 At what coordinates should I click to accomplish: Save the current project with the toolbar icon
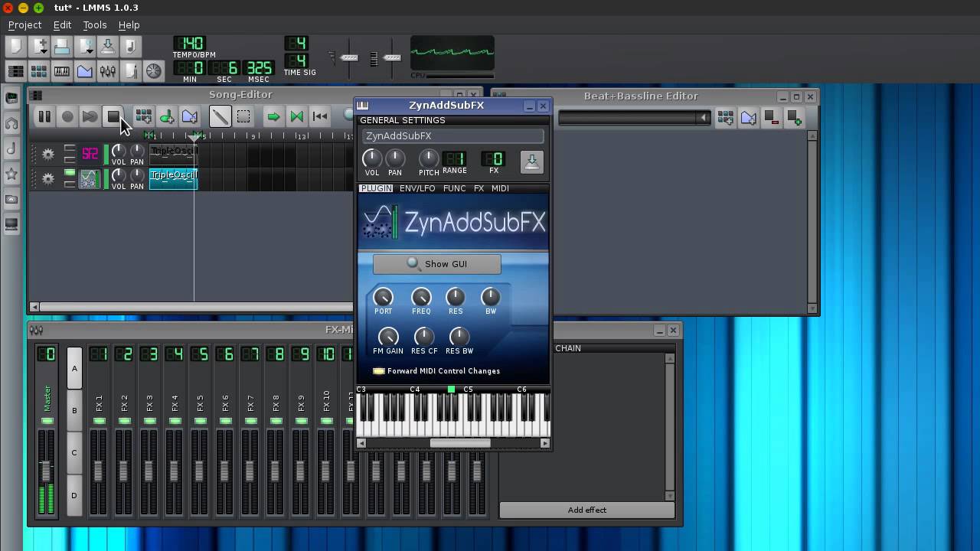pos(108,47)
